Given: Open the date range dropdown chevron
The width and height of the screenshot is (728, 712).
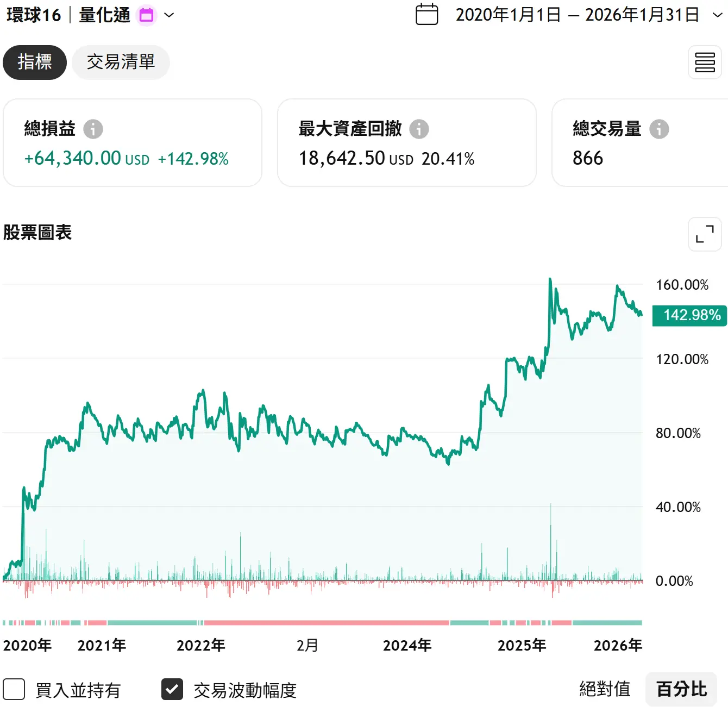Looking at the screenshot, I should (x=717, y=15).
